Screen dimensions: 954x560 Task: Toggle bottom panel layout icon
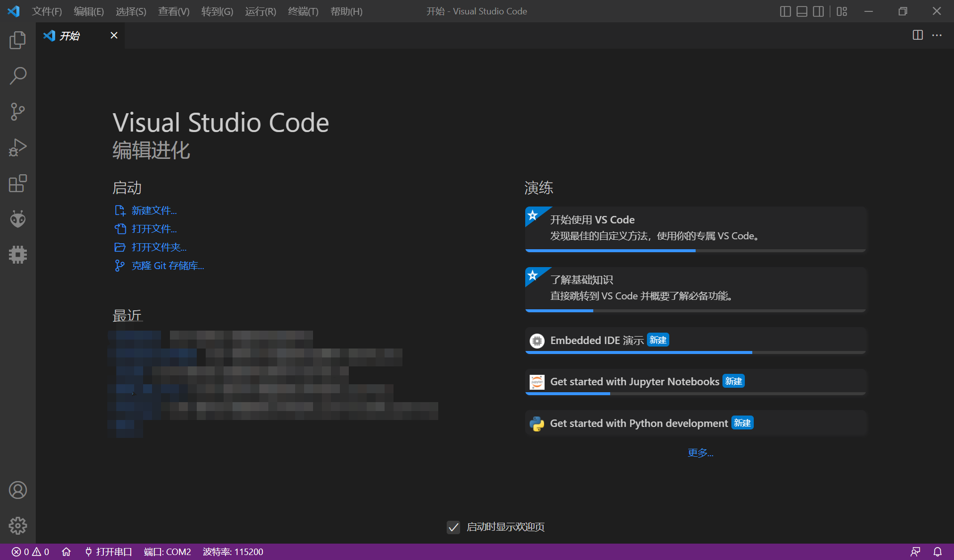pyautogui.click(x=802, y=11)
